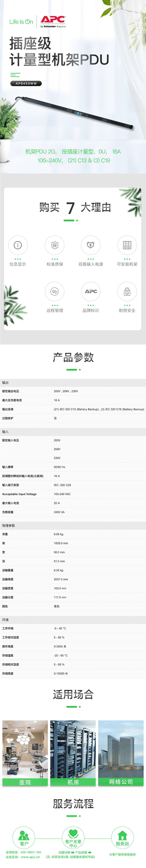Click the APC by Schneider Electric logo
This screenshot has height=868, width=146.
click(53, 21)
